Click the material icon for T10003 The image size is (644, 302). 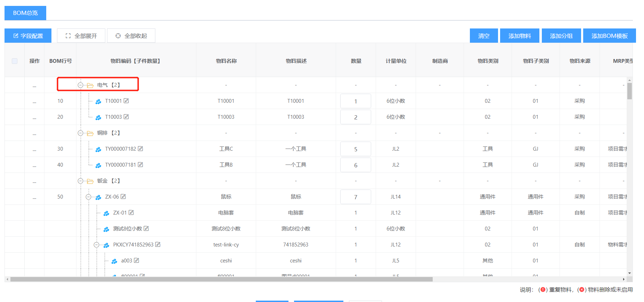click(98, 117)
